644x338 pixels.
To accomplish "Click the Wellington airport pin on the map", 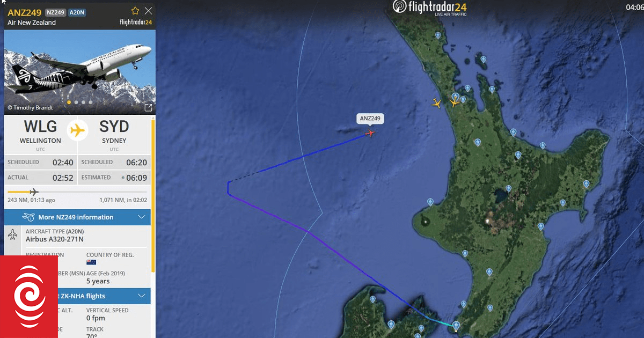I will [x=456, y=325].
